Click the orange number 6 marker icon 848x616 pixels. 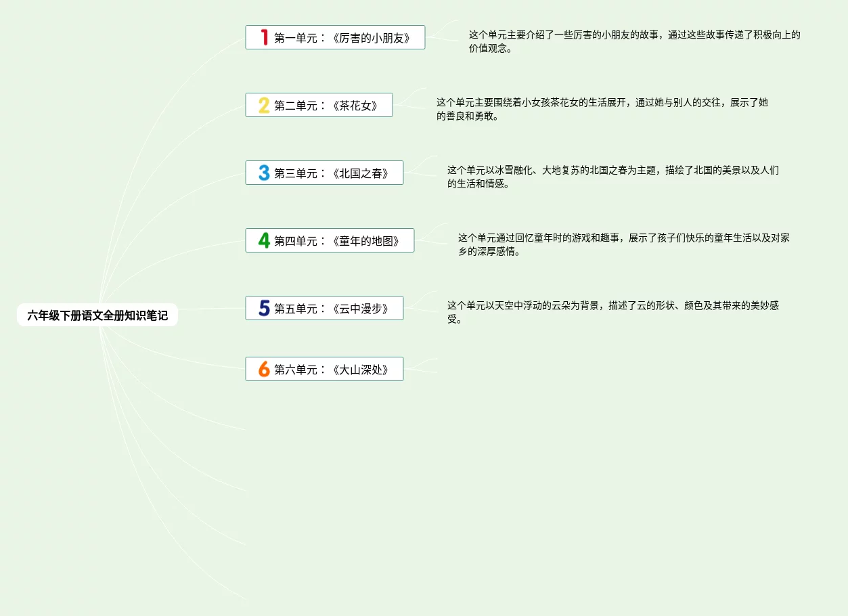point(264,369)
